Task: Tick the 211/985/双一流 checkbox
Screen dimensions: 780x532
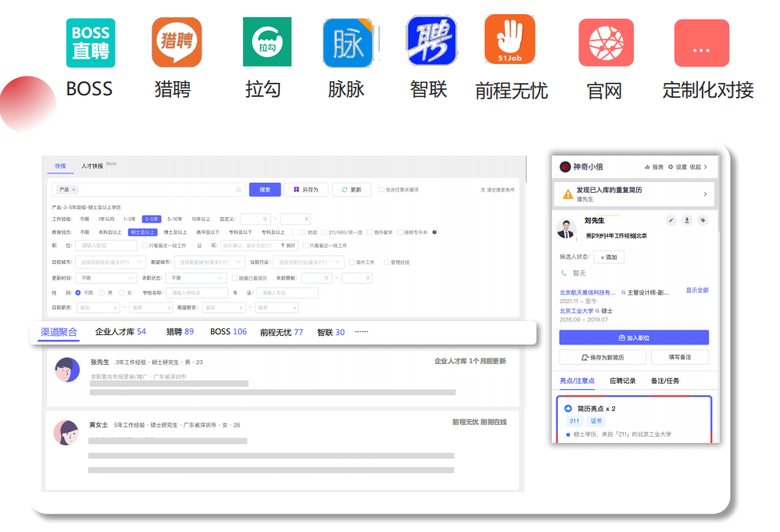Action: pyautogui.click(x=324, y=232)
